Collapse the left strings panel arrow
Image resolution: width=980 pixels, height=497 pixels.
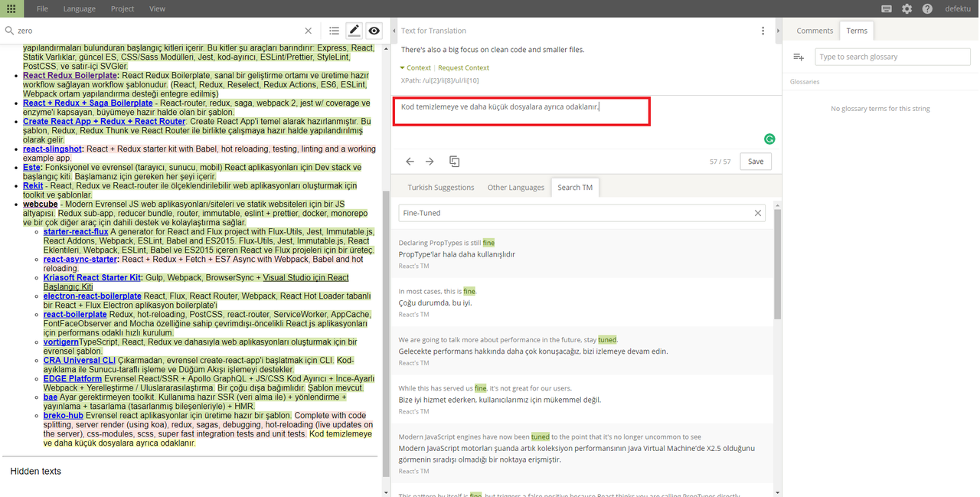click(x=394, y=31)
